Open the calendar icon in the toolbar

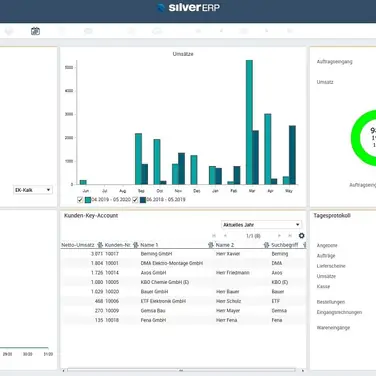click(x=35, y=31)
